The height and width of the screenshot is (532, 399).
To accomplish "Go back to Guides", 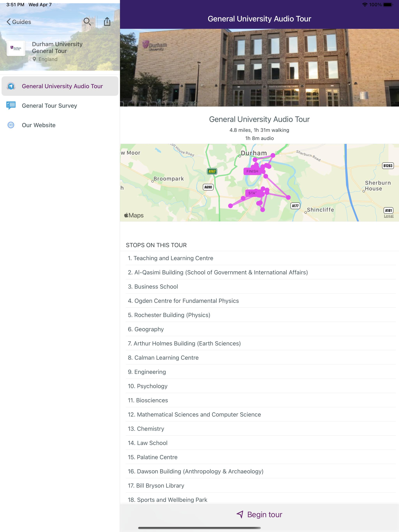I will [x=19, y=22].
